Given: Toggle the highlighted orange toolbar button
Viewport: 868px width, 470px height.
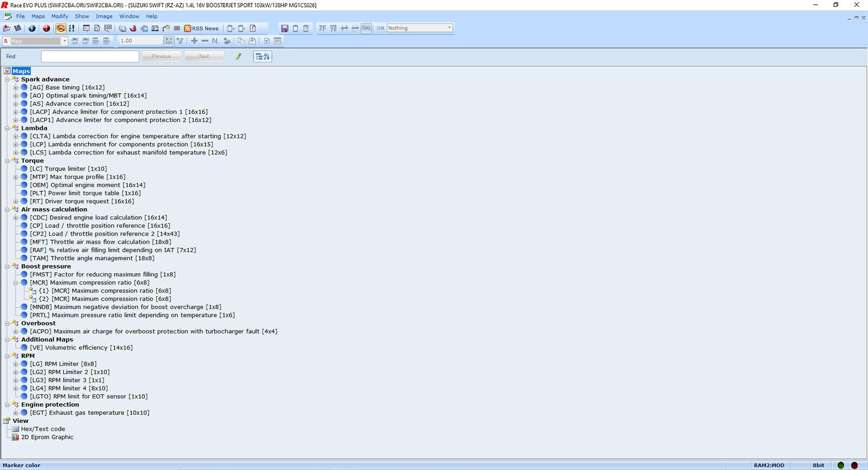Looking at the screenshot, I should pyautogui.click(x=61, y=28).
